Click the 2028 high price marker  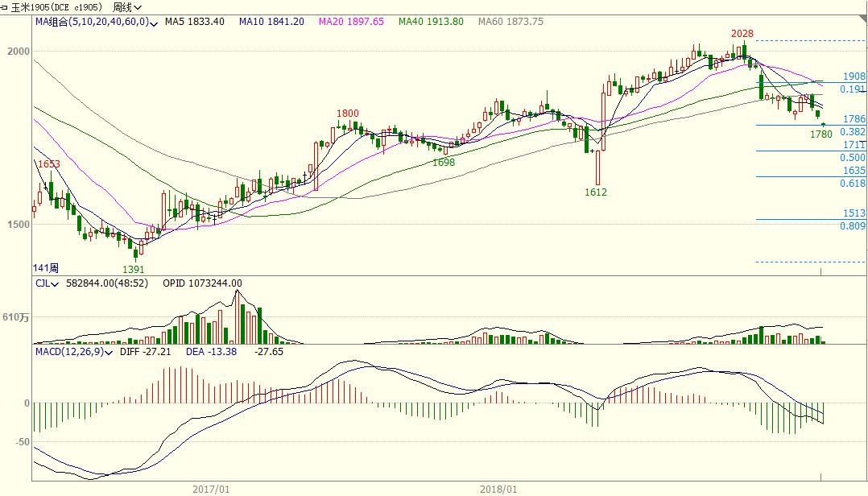click(742, 34)
